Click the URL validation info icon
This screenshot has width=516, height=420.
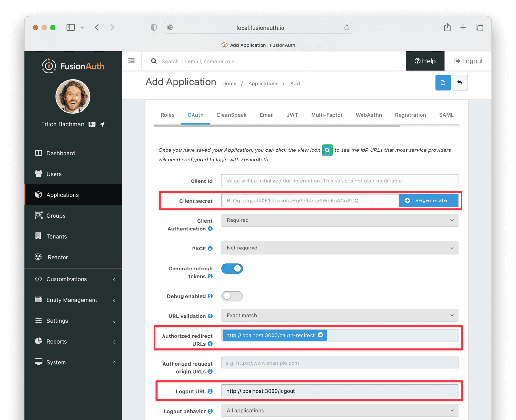coord(210,316)
